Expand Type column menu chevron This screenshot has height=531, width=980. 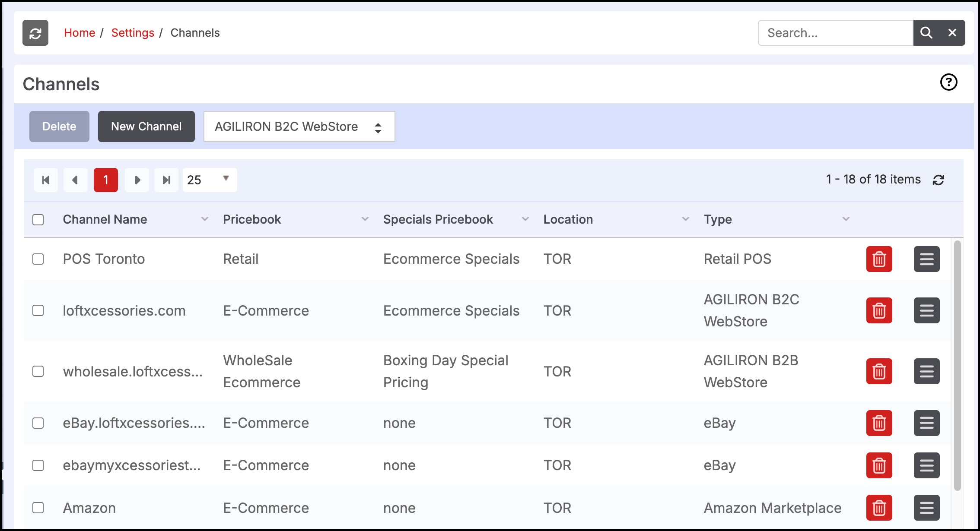(846, 219)
